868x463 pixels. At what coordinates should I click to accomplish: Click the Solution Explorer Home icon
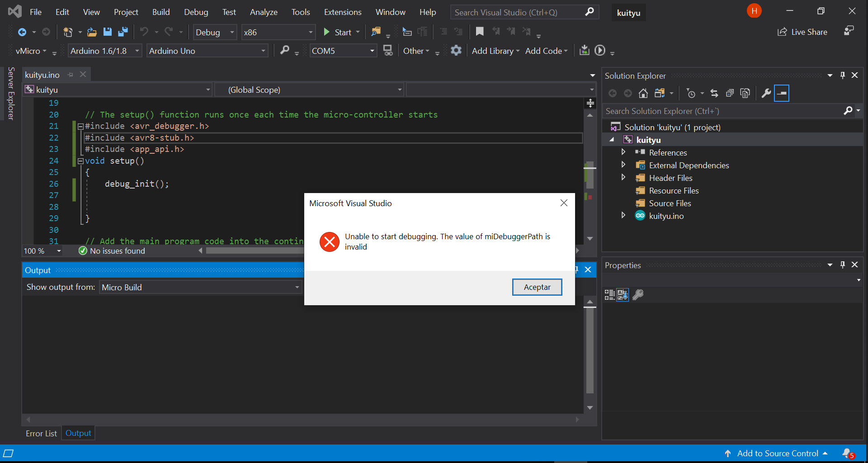643,93
